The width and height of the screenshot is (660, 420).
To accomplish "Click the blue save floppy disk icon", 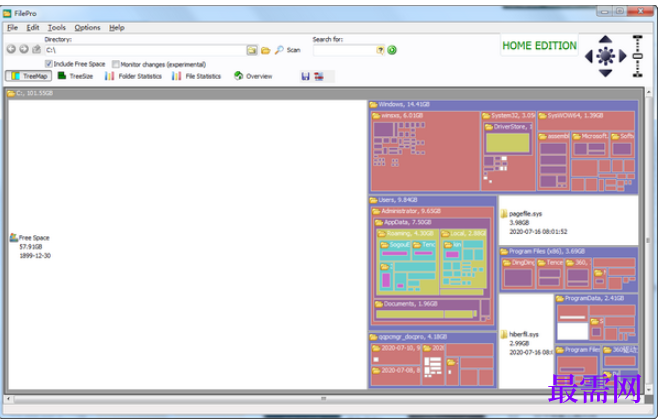I will [x=306, y=76].
